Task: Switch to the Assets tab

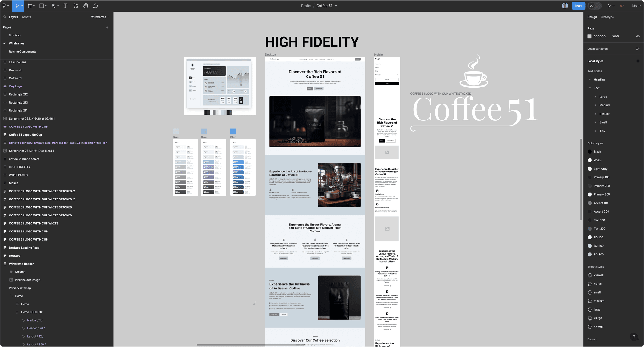Action: tap(26, 17)
